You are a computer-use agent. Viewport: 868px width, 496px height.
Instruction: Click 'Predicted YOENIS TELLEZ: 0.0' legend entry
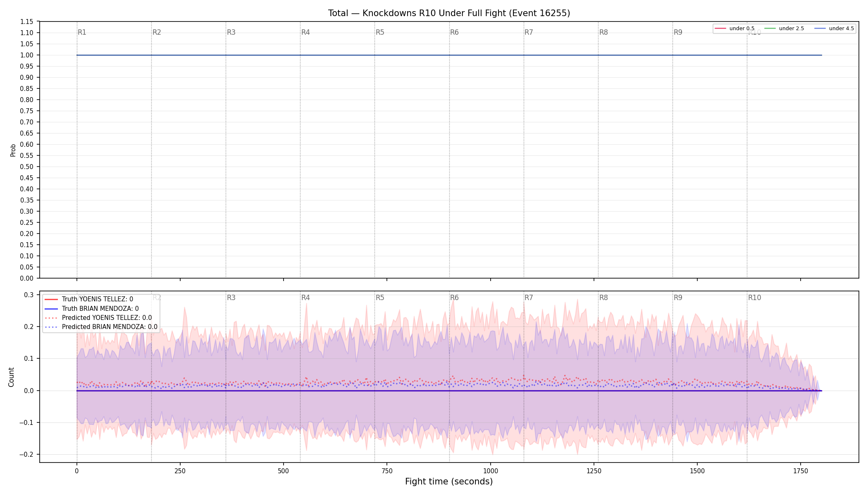[98, 318]
